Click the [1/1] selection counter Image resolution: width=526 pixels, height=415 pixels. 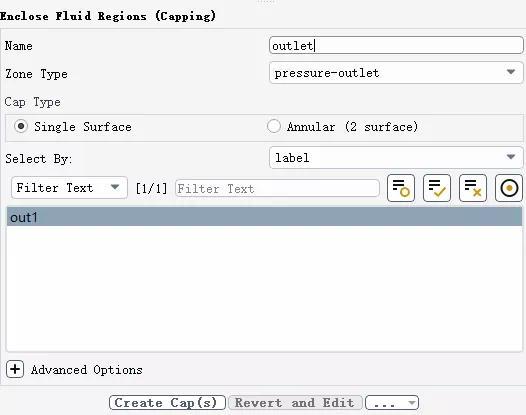(x=151, y=188)
